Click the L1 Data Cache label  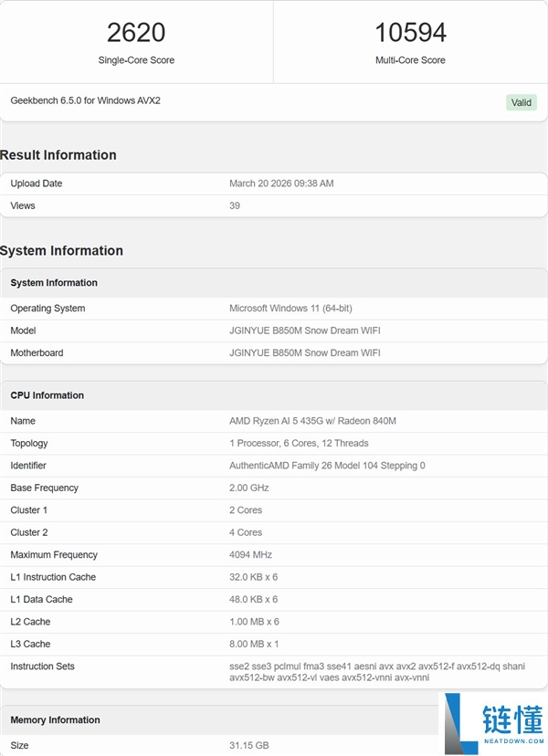[x=41, y=599]
